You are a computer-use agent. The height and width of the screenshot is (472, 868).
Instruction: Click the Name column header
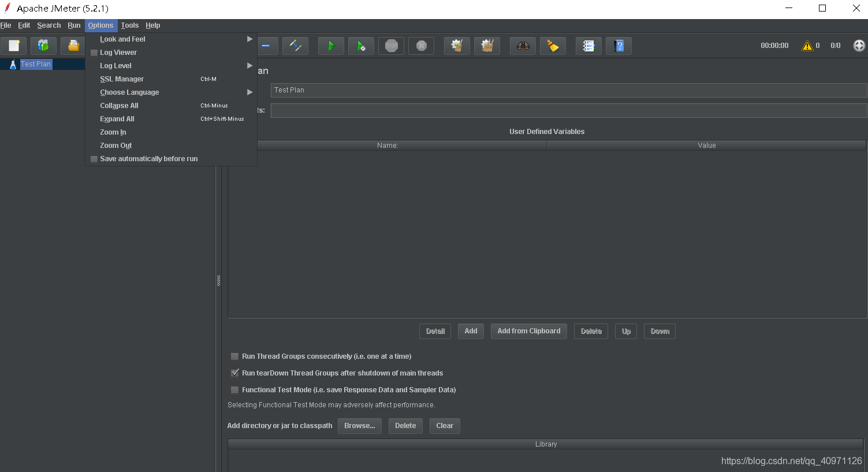pyautogui.click(x=388, y=146)
